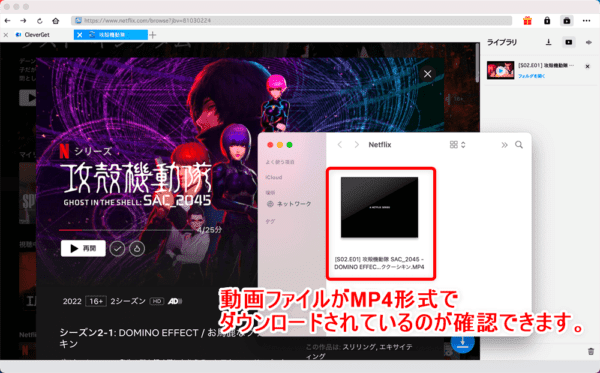
Task: Go forward in Finder window
Action: pos(357,145)
